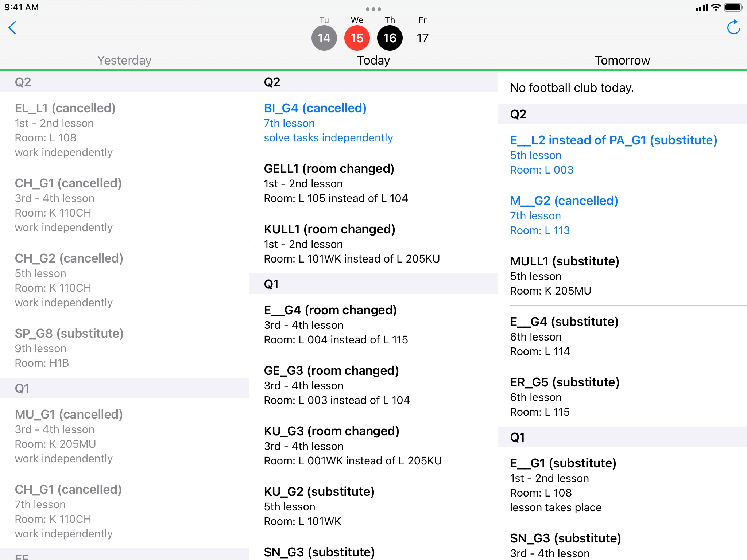Select SP_G8 (substitute) entry

point(124,347)
